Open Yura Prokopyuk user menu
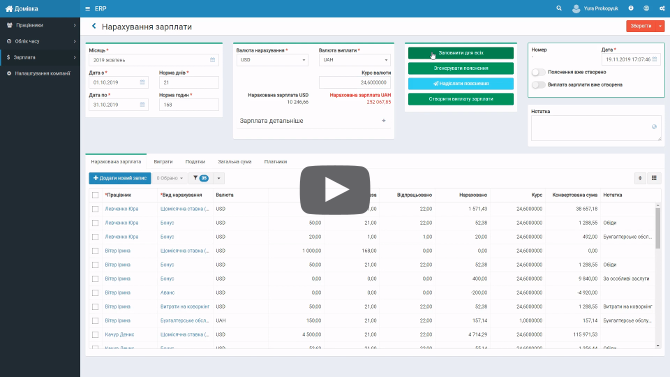The width and height of the screenshot is (670, 377). click(x=595, y=9)
